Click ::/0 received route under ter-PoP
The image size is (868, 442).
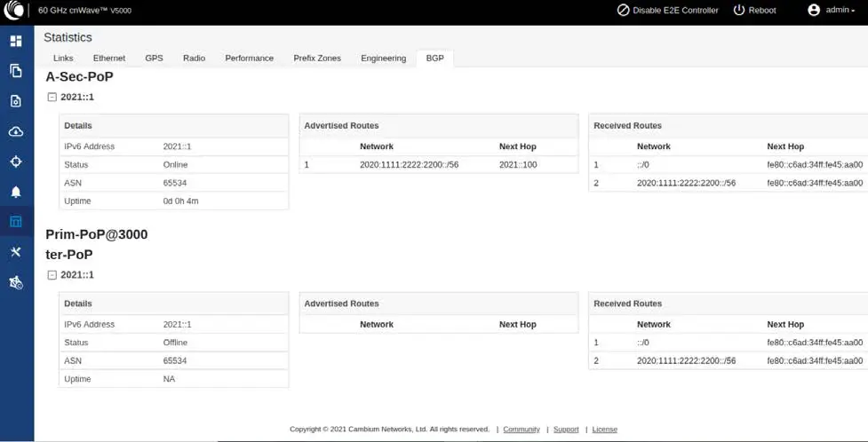[642, 343]
